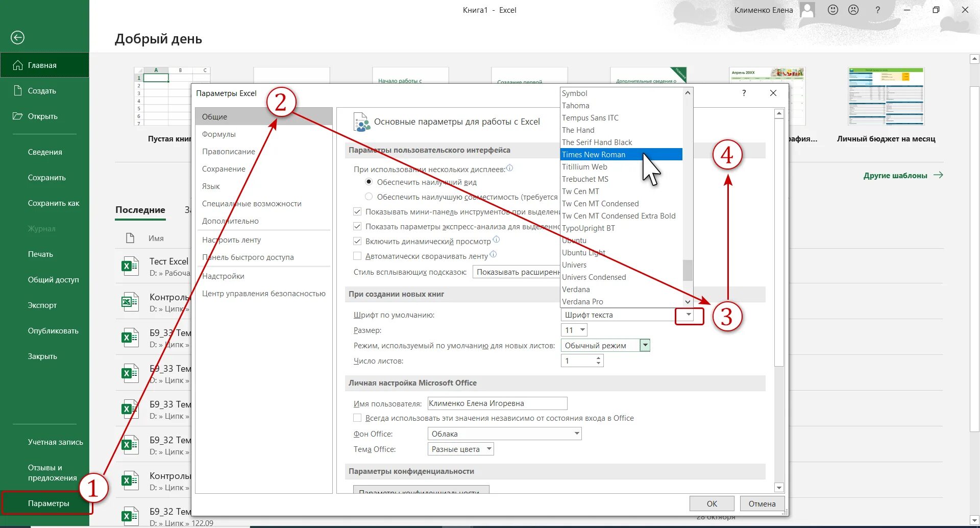This screenshot has width=980, height=528.
Task: Select Обеспечить наилучшую совместимость radio button
Action: [369, 197]
